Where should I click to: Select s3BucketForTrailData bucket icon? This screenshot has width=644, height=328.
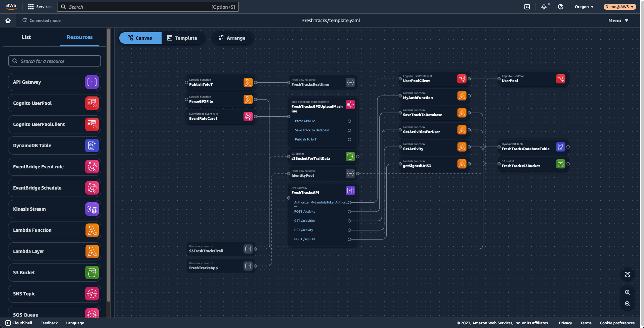coord(350,156)
